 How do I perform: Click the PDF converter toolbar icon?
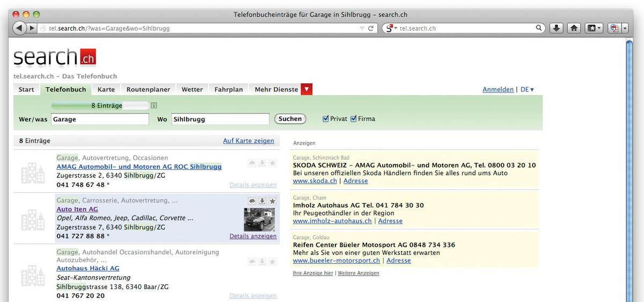pyautogui.click(x=614, y=28)
